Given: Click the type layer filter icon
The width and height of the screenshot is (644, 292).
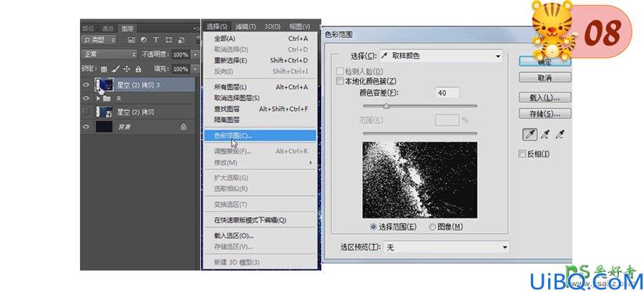Looking at the screenshot, I should [156, 40].
